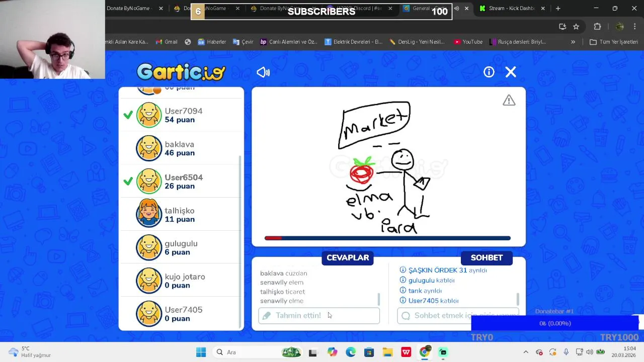The width and height of the screenshot is (644, 362).
Task: Open Chrome from taskbar
Action: coord(425,352)
